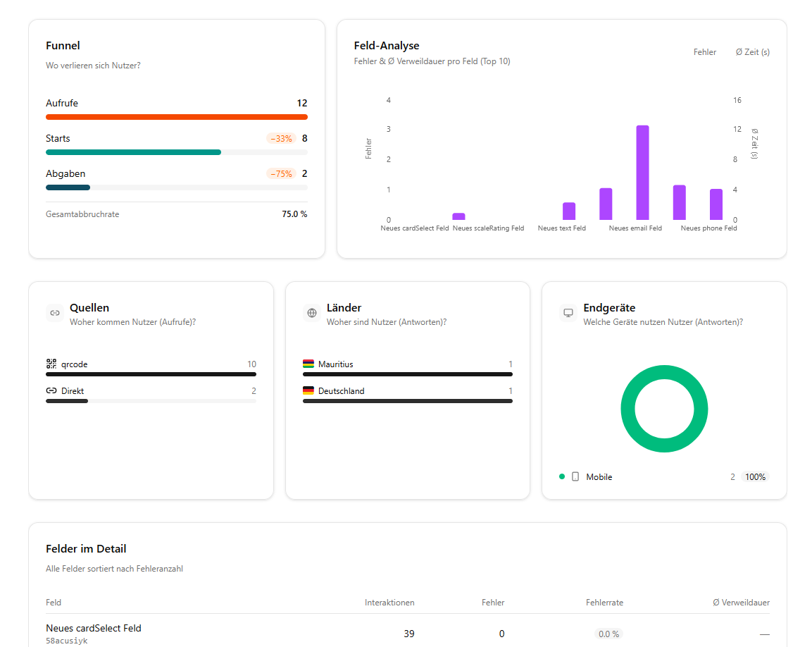The image size is (812, 647).
Task: Toggle the Ø Zeit (s) legend label
Action: click(x=752, y=51)
